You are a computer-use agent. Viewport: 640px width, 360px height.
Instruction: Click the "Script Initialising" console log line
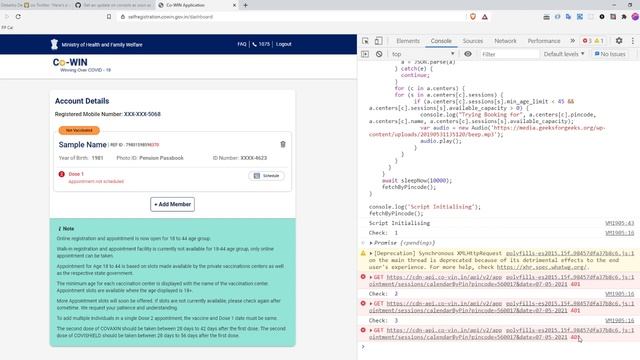point(399,223)
